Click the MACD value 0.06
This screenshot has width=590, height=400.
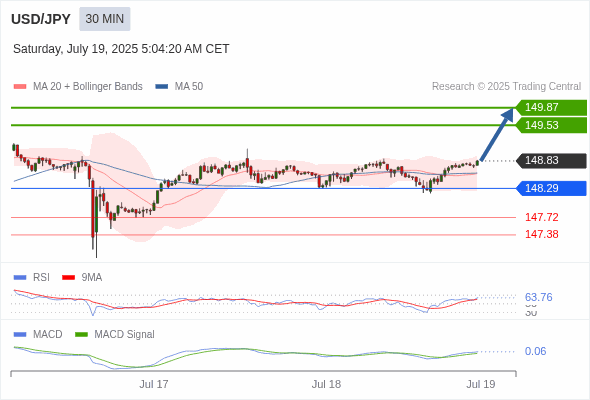535,351
